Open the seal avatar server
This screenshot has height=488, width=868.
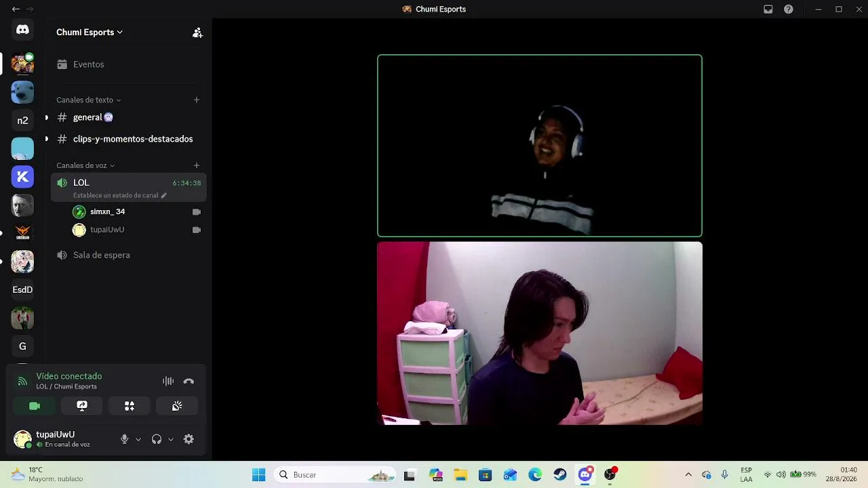22,92
